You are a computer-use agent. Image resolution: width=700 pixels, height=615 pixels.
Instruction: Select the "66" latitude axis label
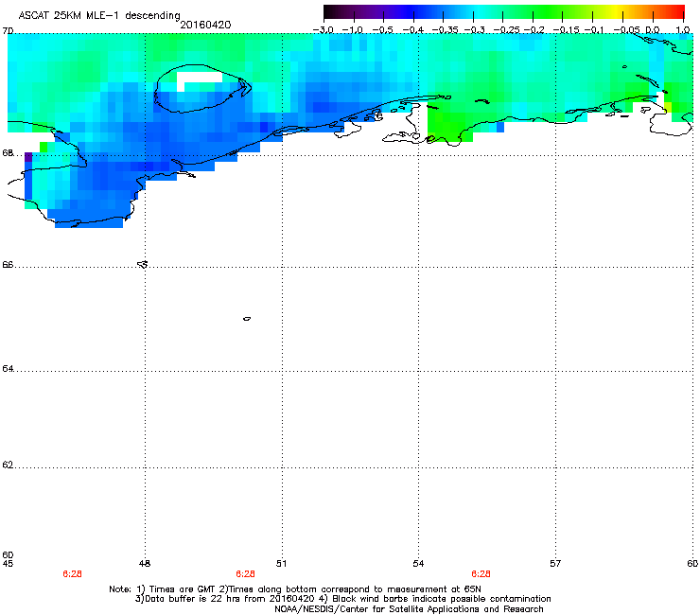pyautogui.click(x=8, y=265)
